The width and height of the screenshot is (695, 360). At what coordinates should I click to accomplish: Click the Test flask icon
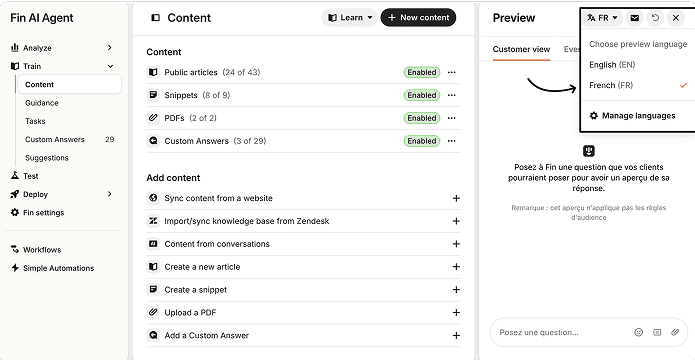pos(15,176)
